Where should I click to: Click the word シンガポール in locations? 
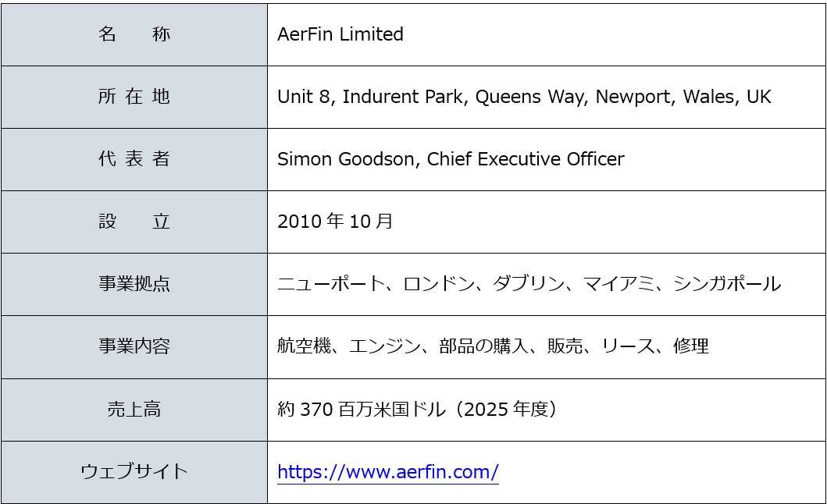(727, 284)
